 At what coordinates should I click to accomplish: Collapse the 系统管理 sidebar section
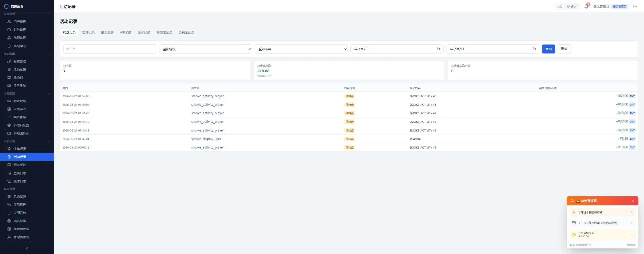(x=27, y=189)
